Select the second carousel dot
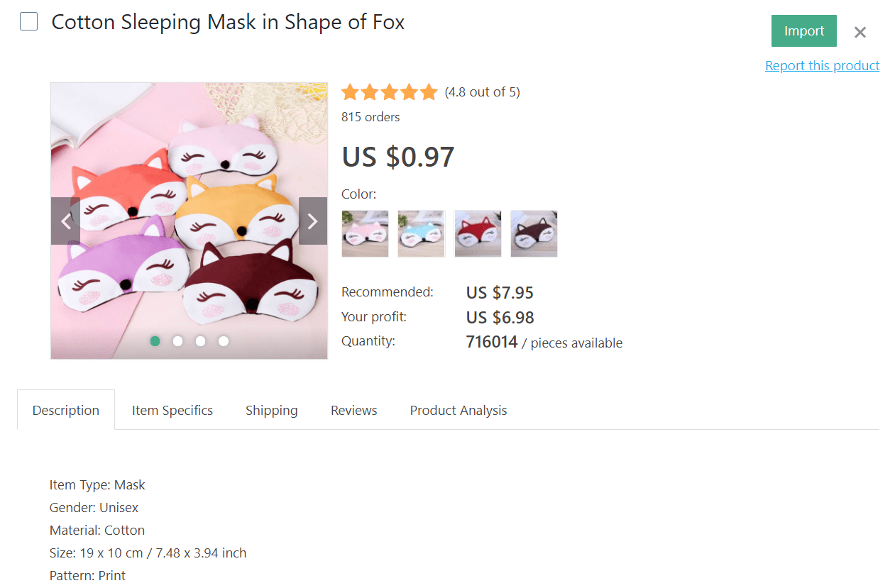This screenshot has height=588, width=895. pos(177,341)
